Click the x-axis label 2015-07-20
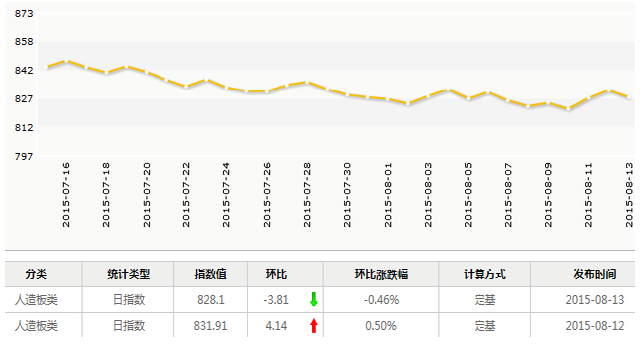This screenshot has height=362, width=640. coord(147,195)
